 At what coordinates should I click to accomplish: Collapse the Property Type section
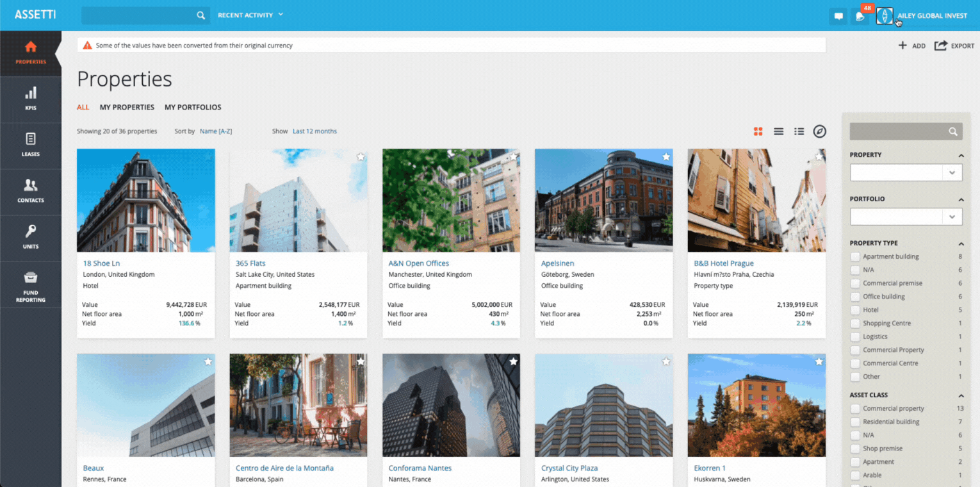point(961,244)
